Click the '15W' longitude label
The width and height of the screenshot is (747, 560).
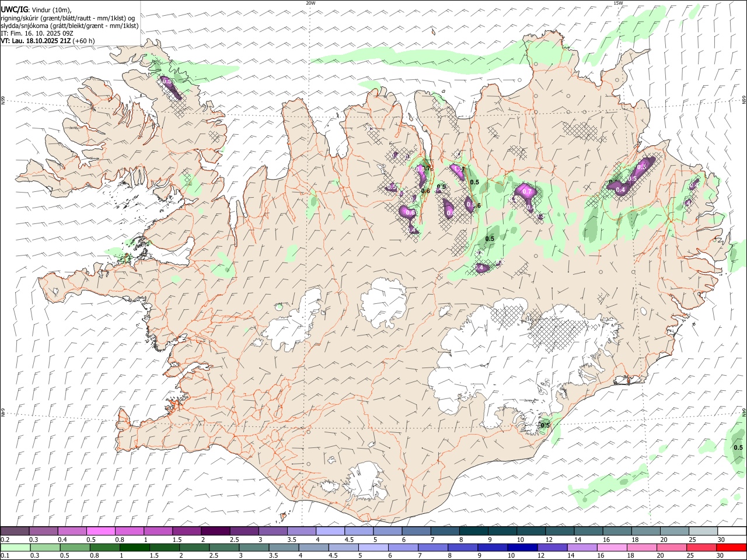click(x=618, y=3)
